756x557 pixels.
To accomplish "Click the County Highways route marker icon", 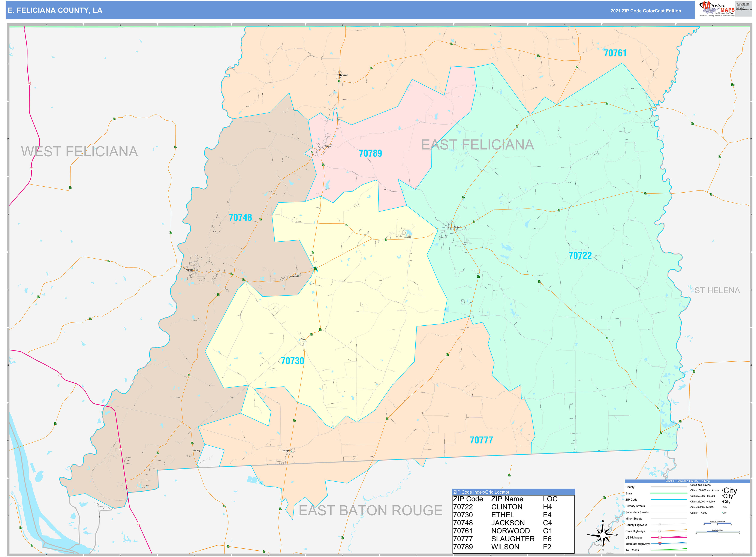I will click(660, 525).
